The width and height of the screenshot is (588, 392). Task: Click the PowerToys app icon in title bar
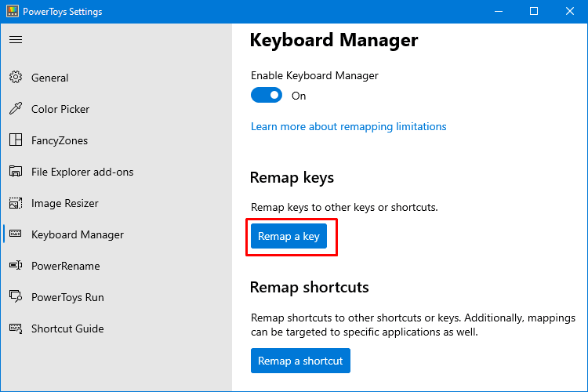click(13, 11)
